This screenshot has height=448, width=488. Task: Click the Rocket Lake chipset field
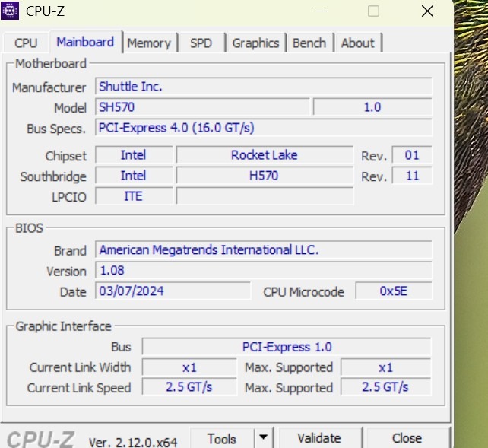(265, 154)
